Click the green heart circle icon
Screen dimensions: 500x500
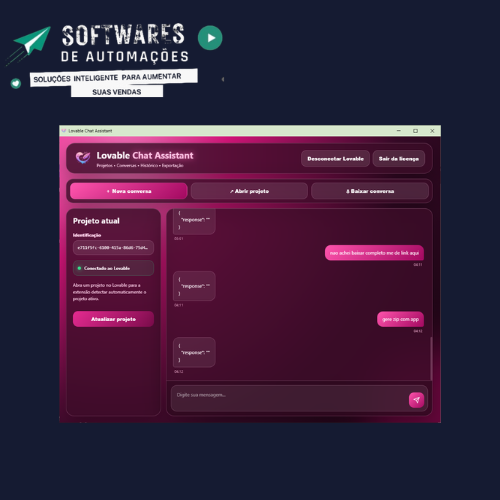click(x=16, y=83)
